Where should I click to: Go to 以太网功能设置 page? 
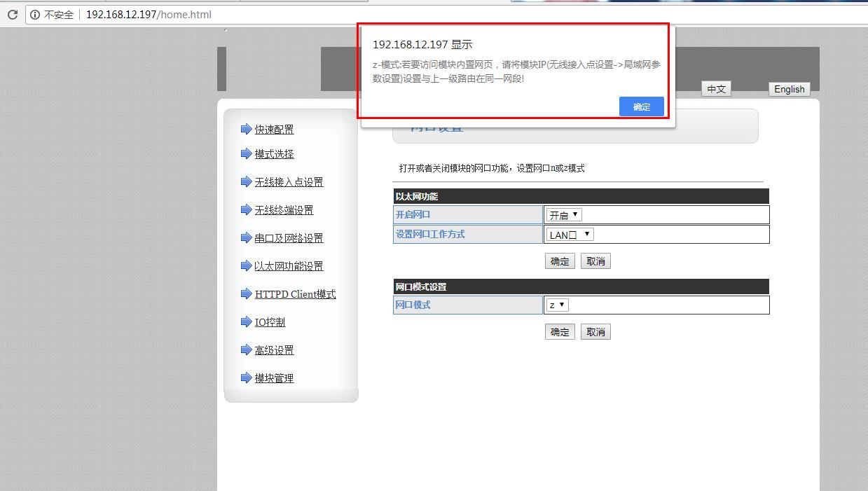[x=289, y=266]
